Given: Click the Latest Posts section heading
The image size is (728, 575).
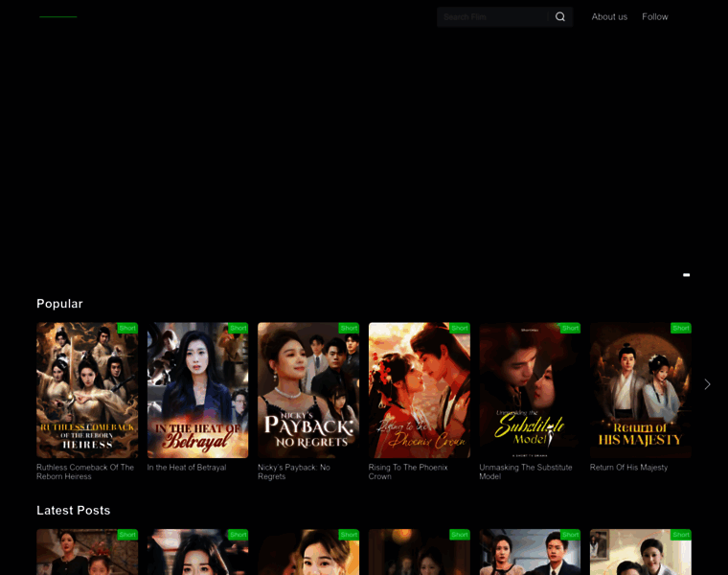Looking at the screenshot, I should coord(74,511).
